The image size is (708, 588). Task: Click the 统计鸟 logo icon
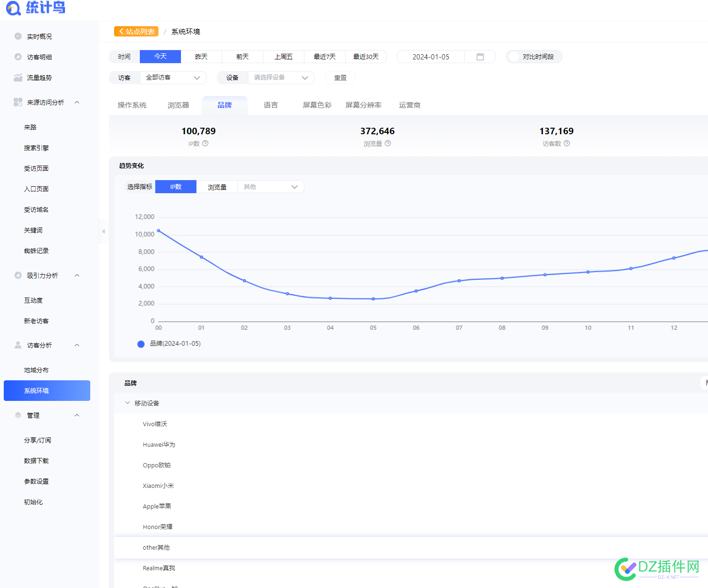tap(13, 8)
